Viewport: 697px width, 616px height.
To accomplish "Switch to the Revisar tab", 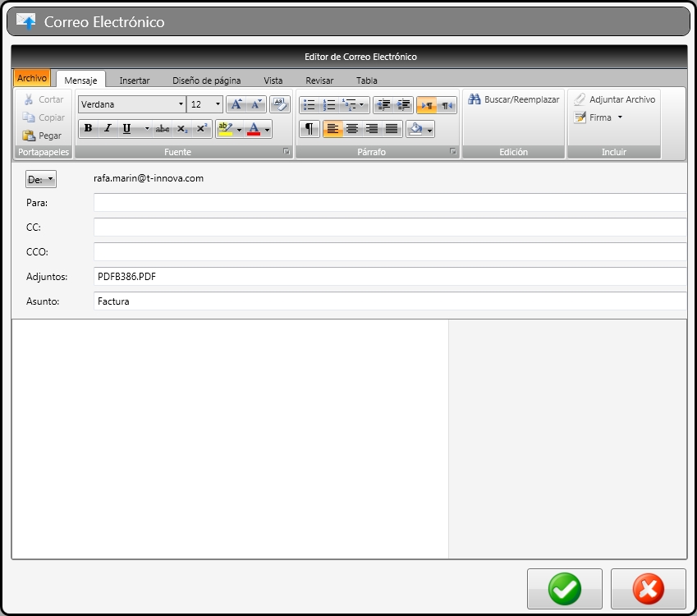I will (x=319, y=80).
